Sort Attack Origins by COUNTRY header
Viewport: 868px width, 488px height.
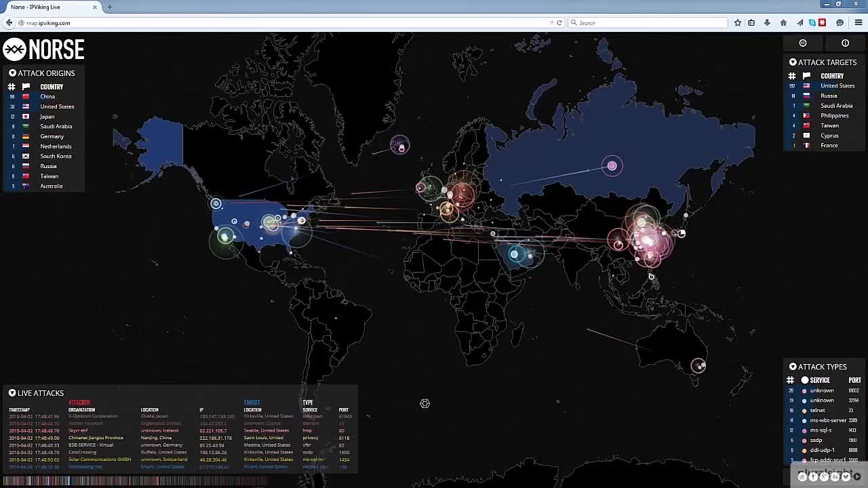(52, 87)
